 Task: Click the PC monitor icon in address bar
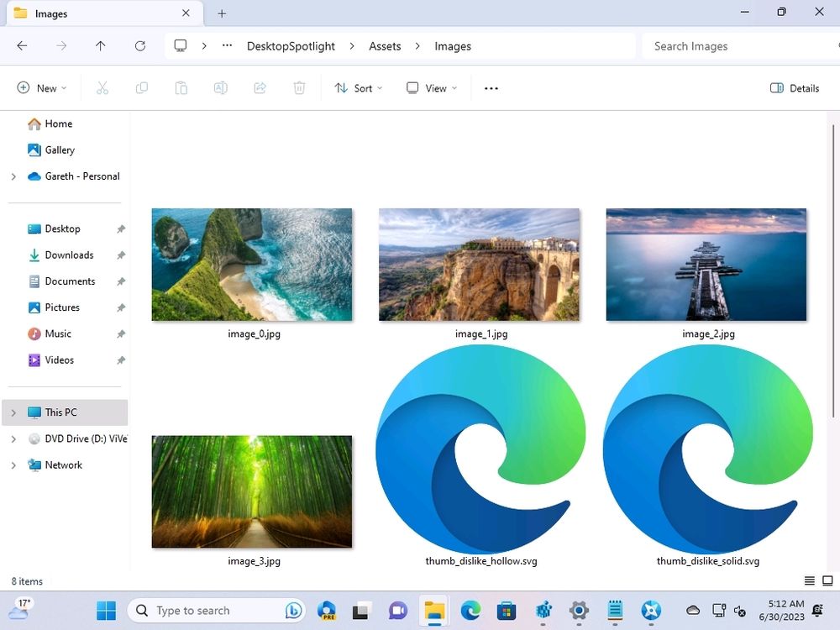point(181,46)
